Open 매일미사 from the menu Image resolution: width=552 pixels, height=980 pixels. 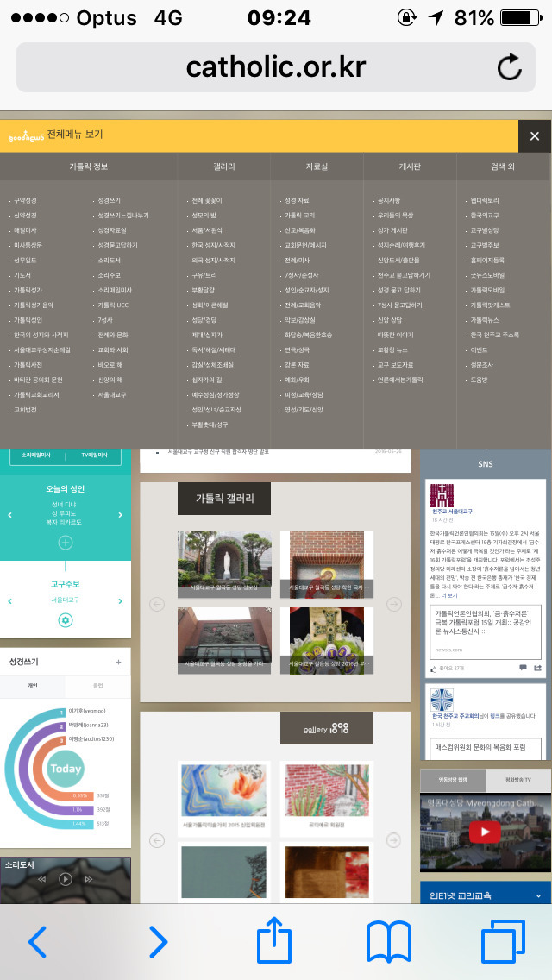(x=25, y=230)
